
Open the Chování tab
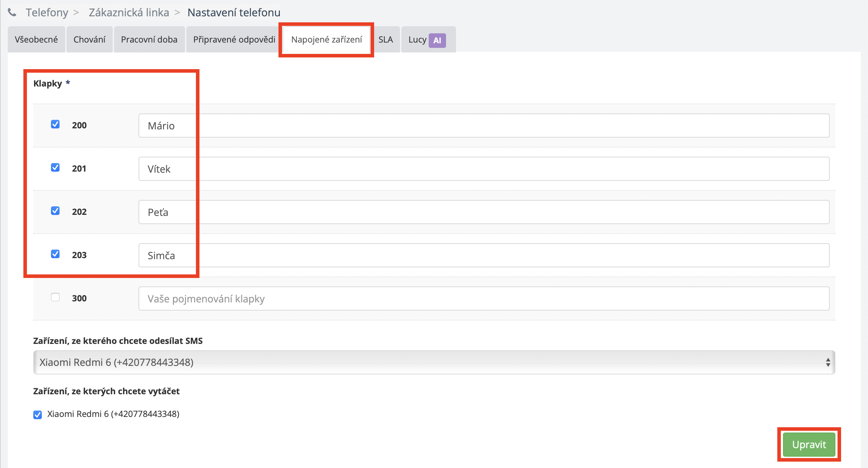pyautogui.click(x=89, y=39)
